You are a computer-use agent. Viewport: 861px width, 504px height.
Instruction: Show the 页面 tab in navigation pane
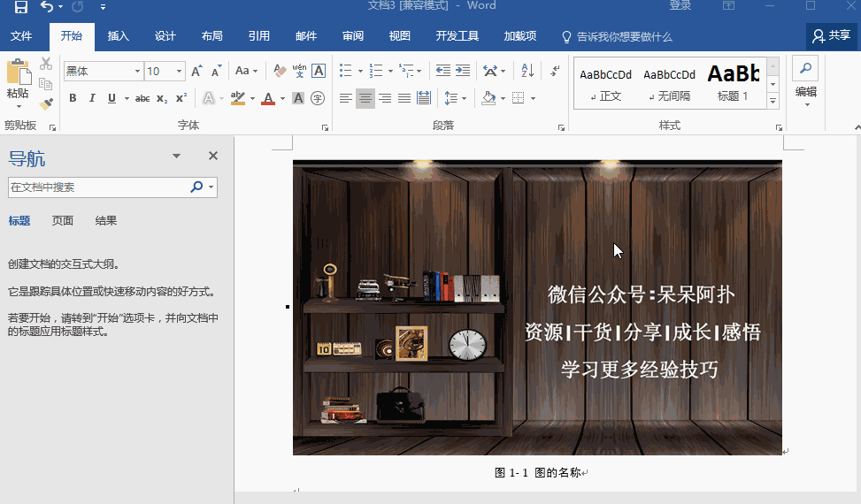63,220
